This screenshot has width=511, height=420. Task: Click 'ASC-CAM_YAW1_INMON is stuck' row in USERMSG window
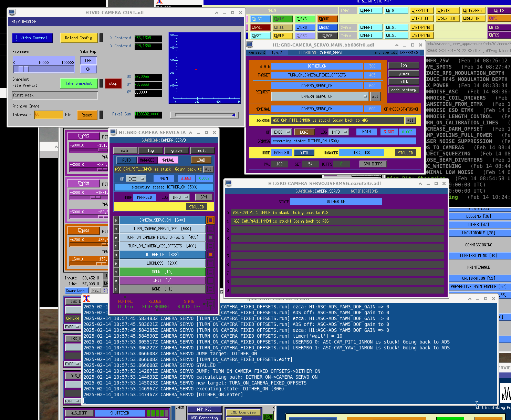pyautogui.click(x=337, y=221)
